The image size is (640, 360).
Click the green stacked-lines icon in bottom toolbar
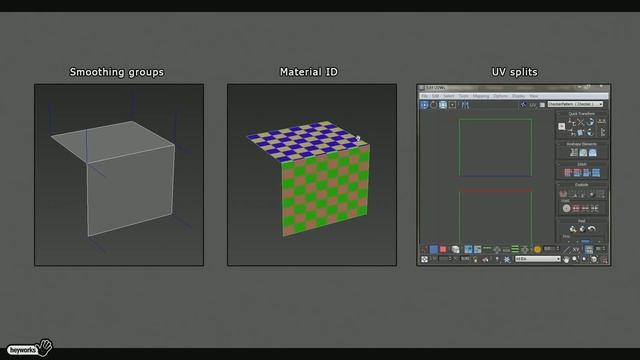coord(515,249)
